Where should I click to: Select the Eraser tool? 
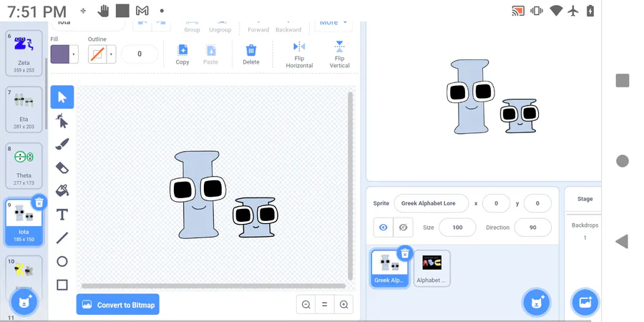pyautogui.click(x=62, y=167)
